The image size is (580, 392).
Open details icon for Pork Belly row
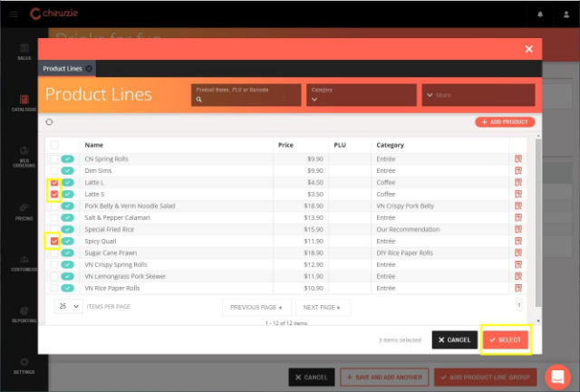(x=518, y=206)
